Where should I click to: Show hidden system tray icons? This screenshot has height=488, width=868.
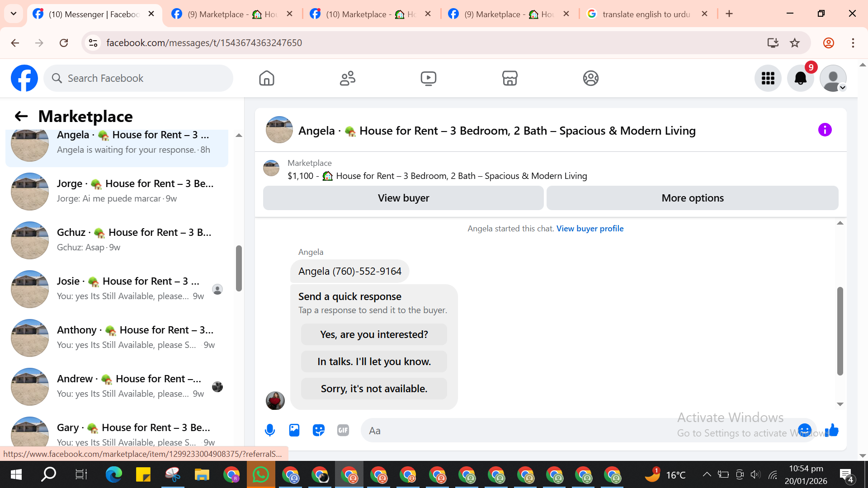(707, 475)
